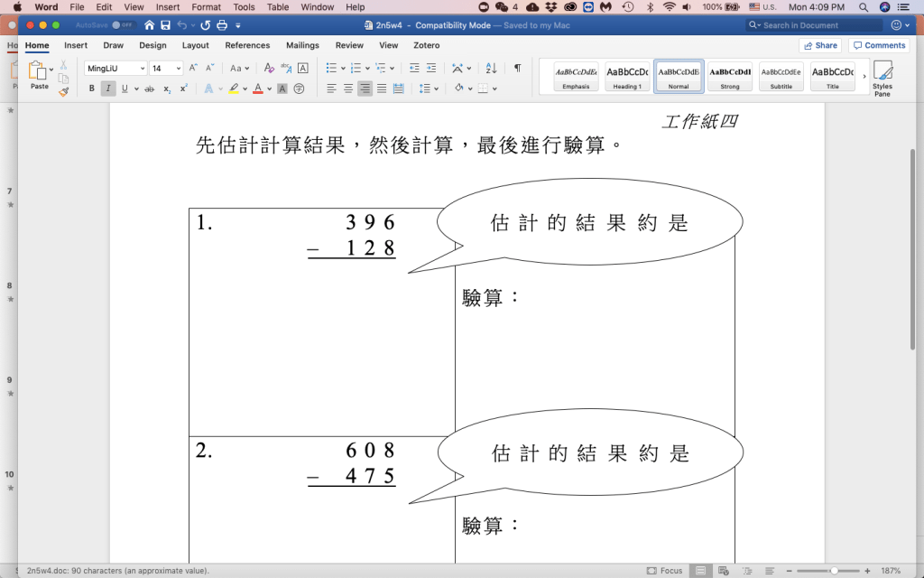Toggle the AutoSave switch
Viewport: 924px width, 578px height.
(123, 25)
